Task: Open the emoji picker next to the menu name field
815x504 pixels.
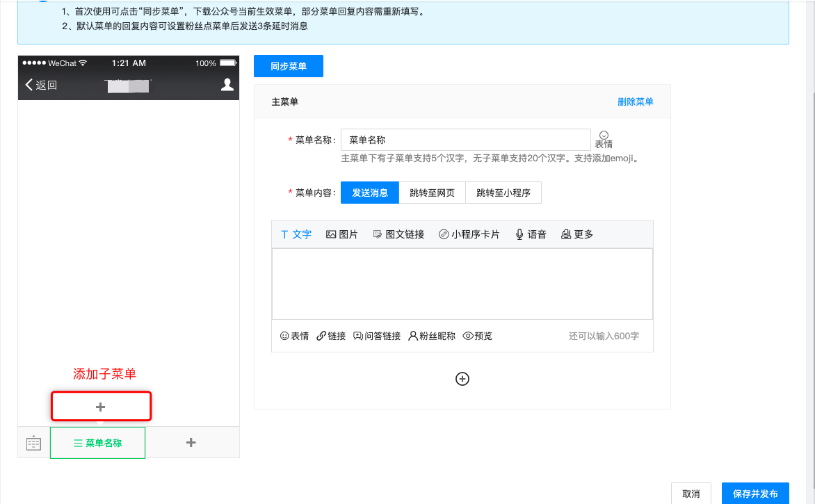Action: 604,136
